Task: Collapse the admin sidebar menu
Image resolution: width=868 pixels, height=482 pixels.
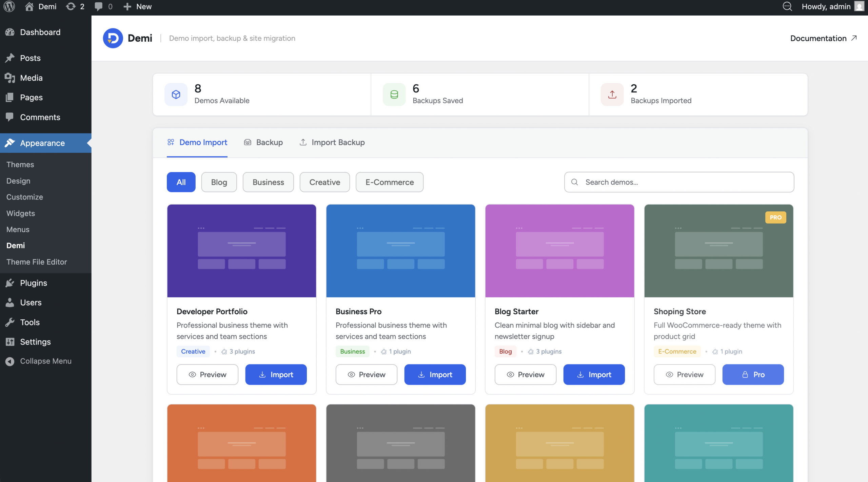Action: click(45, 361)
